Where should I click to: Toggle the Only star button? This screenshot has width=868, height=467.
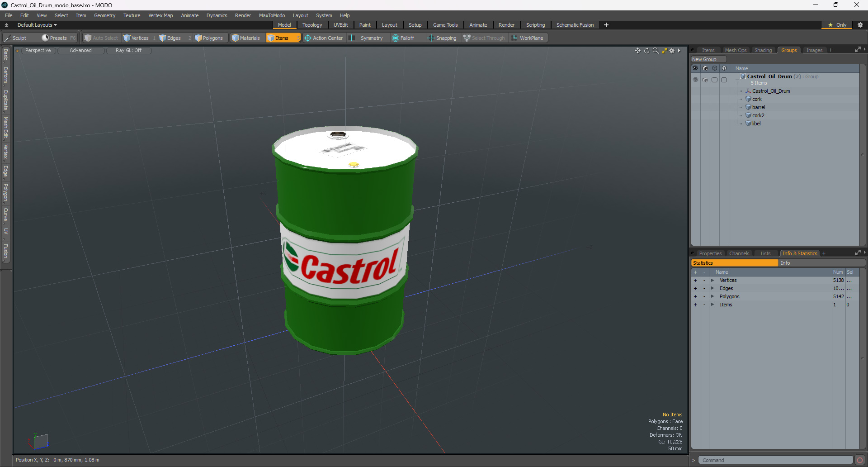point(837,25)
